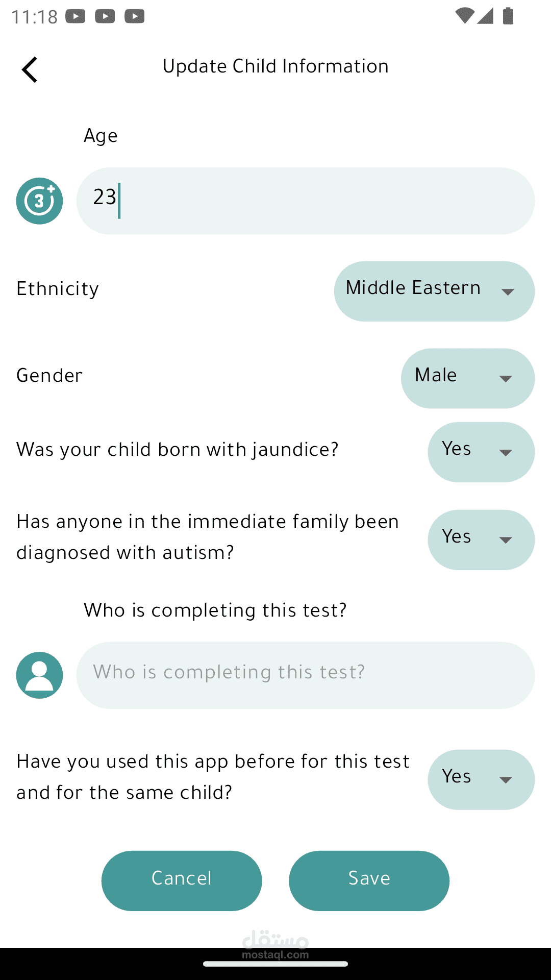Screen dimensions: 551x980
Task: Tap the Wi-Fi status icon
Action: click(464, 16)
